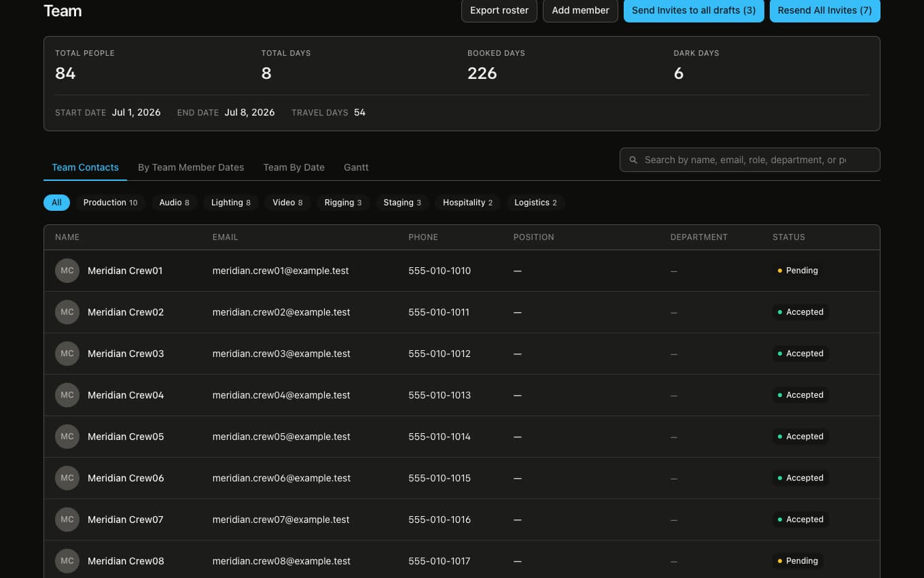Send Invites to all drafts (3)
This screenshot has width=924, height=578.
(x=694, y=10)
